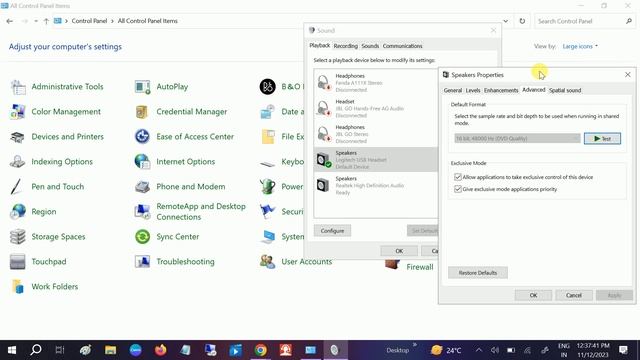Open recent locations dropdown arrow

point(36,21)
